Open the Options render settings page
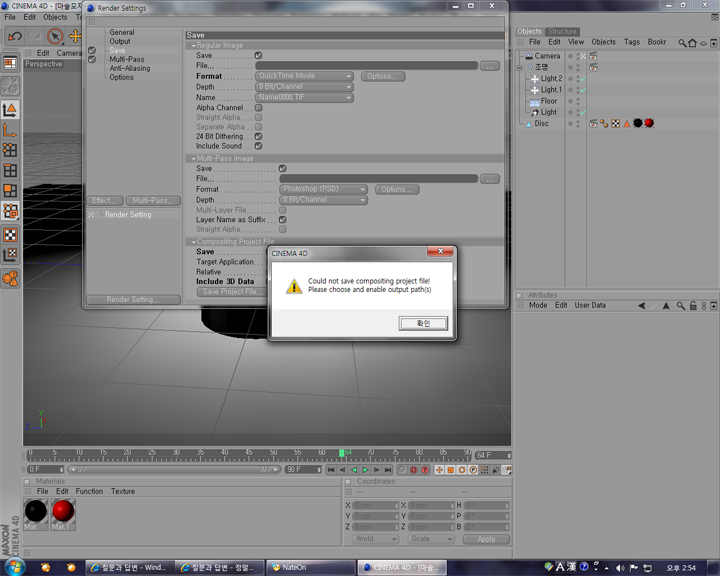The width and height of the screenshot is (720, 576). click(121, 77)
